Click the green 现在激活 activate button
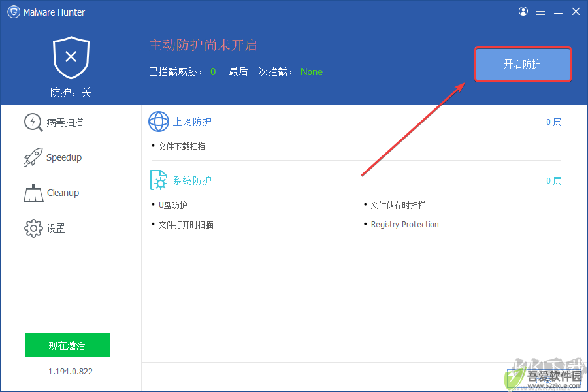The width and height of the screenshot is (588, 392). (67, 345)
